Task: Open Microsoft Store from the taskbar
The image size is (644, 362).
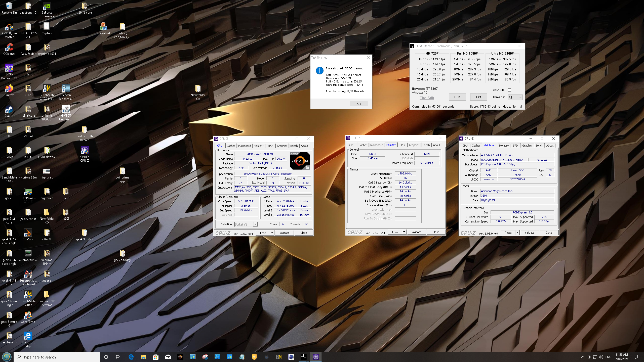Action: 155,357
